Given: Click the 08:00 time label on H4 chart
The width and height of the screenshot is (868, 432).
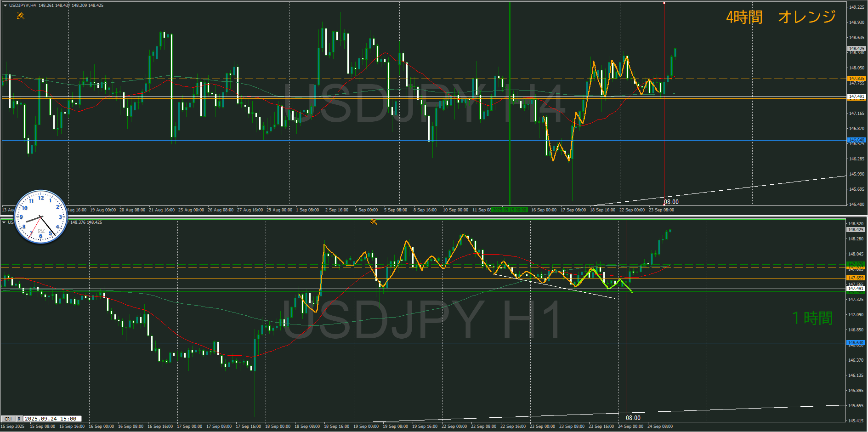Looking at the screenshot, I should click(671, 202).
